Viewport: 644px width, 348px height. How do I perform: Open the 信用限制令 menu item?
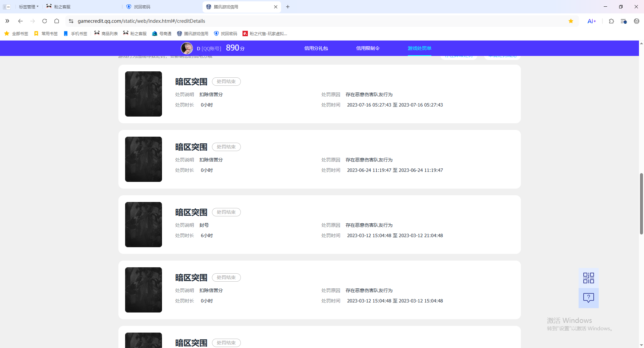click(x=368, y=48)
